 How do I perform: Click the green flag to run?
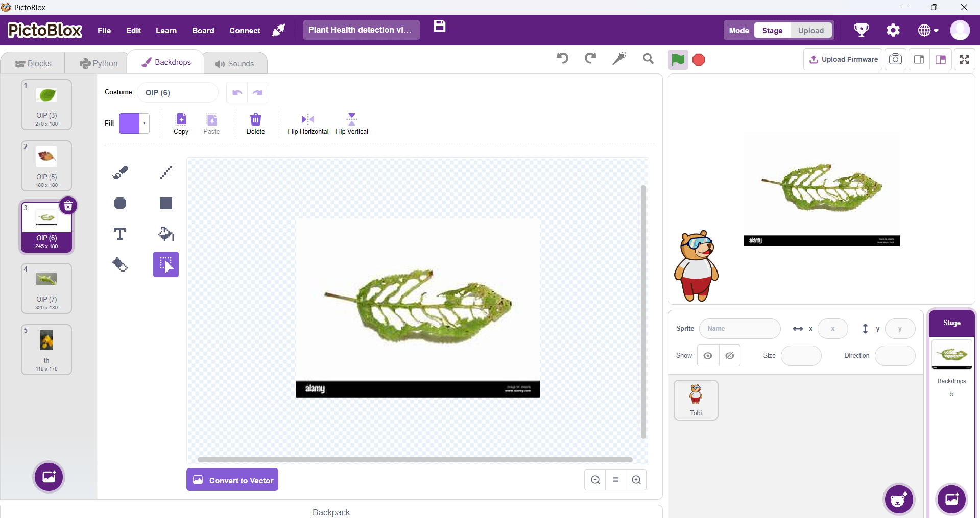[x=678, y=60]
